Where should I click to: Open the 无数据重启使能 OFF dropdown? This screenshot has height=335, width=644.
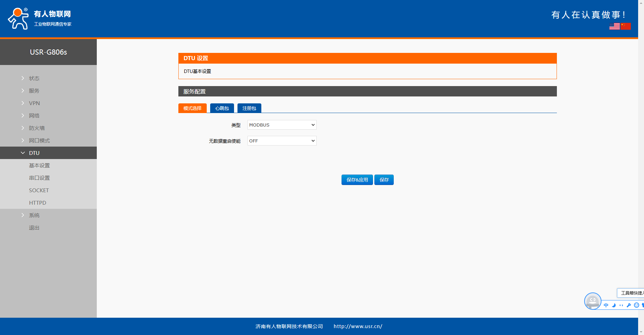[282, 141]
